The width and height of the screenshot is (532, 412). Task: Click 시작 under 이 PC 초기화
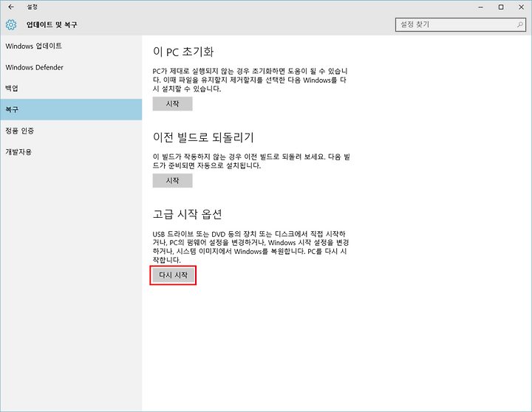pos(172,104)
